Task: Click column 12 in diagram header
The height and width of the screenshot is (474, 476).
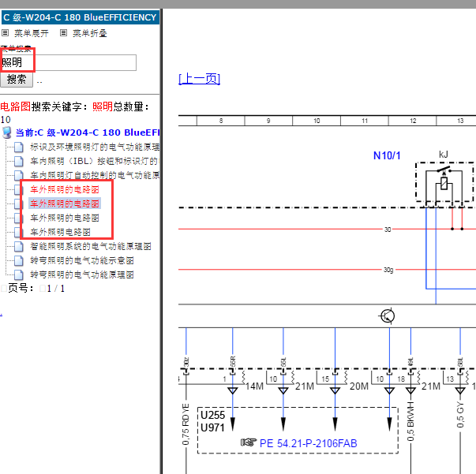Action: (413, 121)
